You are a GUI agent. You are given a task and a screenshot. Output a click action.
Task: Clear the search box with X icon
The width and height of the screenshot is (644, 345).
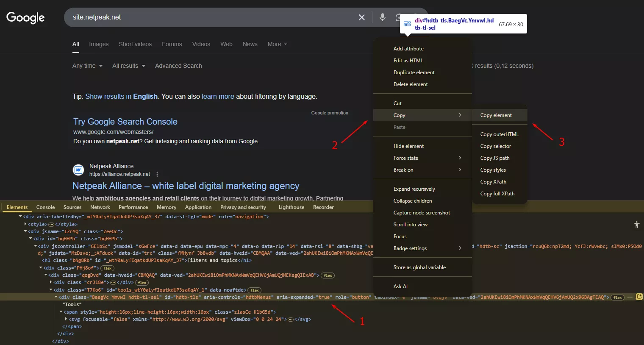[362, 17]
